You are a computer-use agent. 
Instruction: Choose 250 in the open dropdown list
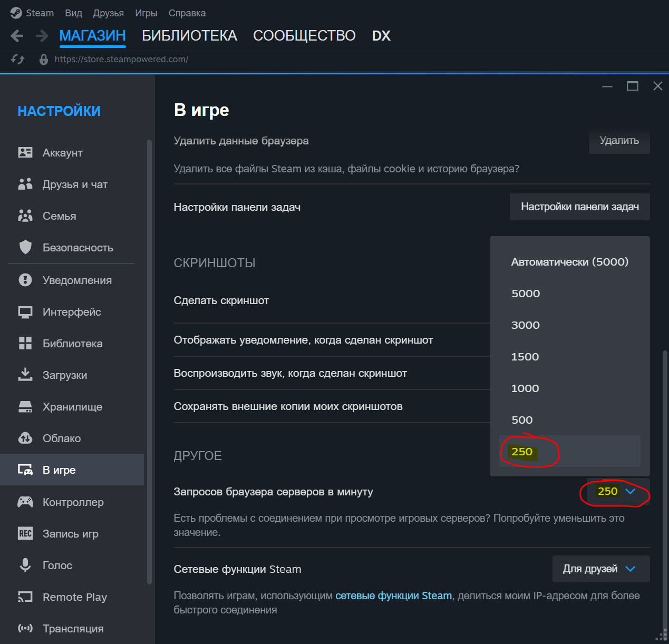pos(570,451)
